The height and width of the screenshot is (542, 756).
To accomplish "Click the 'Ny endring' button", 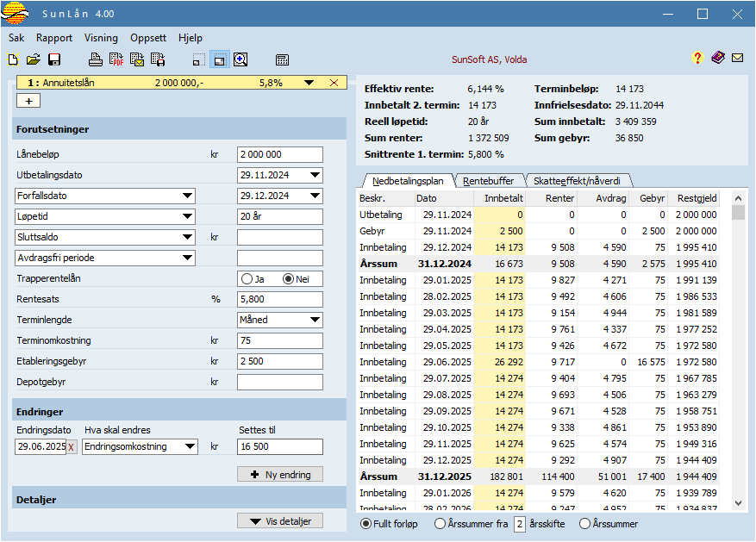I will [280, 475].
